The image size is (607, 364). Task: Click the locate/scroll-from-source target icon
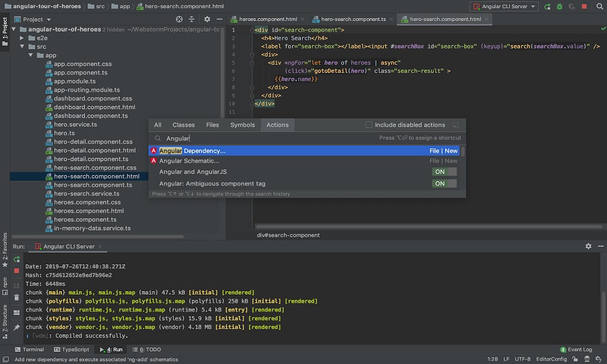click(179, 20)
